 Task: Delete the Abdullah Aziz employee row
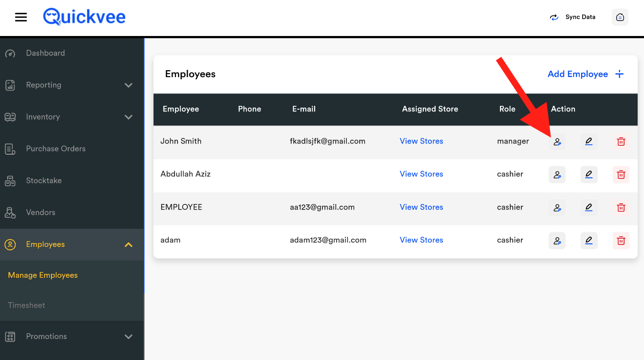point(621,174)
